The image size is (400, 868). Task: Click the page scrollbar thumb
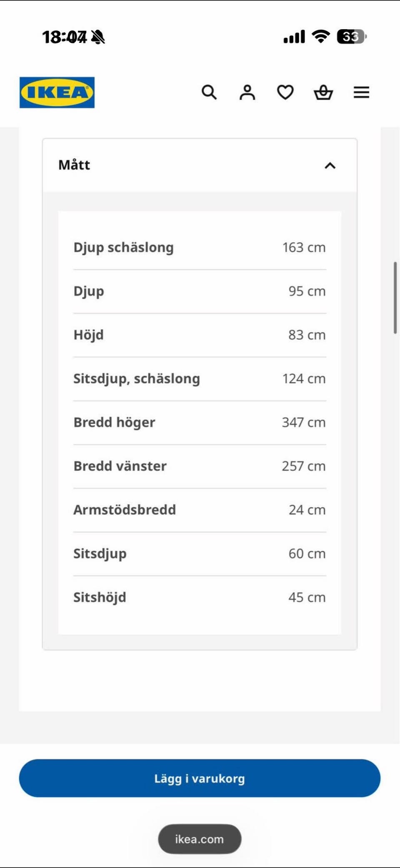395,298
